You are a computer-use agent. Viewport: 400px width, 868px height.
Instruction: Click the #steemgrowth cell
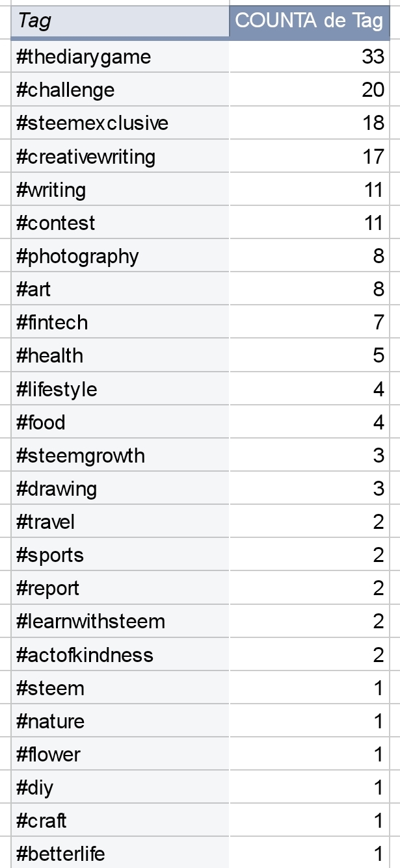point(120,456)
